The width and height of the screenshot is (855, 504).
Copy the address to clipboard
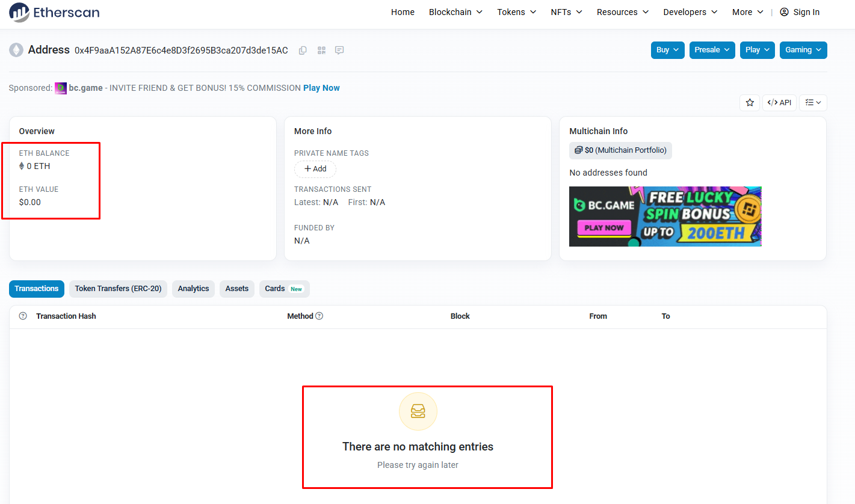point(303,51)
